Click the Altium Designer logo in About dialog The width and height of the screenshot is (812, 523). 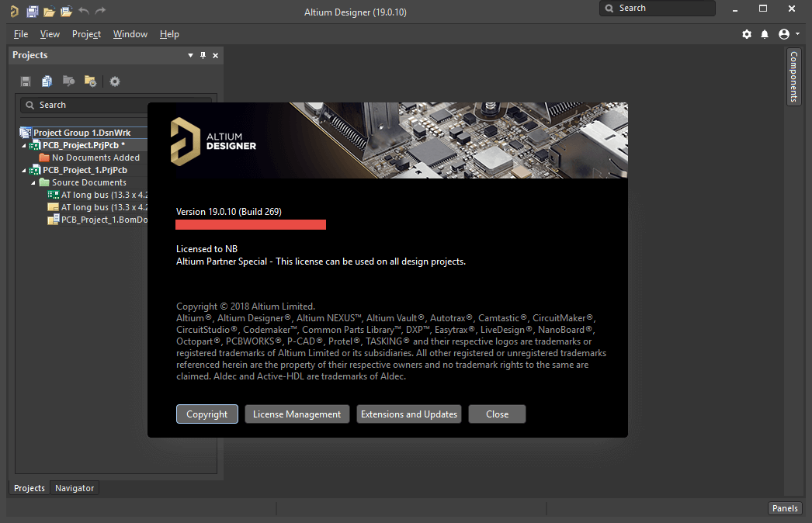pyautogui.click(x=213, y=141)
